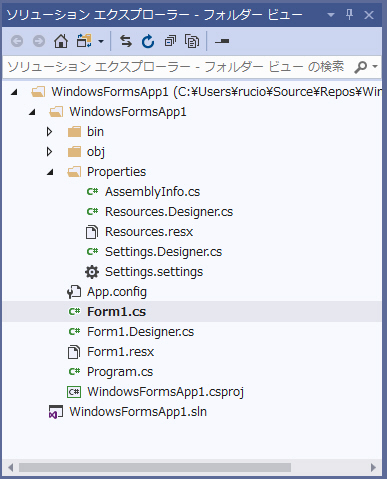Focus the Solution Explorer search box
This screenshot has height=479, width=387.
tap(178, 67)
